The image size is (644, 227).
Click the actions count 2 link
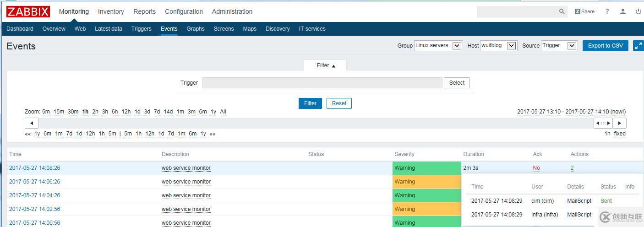572,168
